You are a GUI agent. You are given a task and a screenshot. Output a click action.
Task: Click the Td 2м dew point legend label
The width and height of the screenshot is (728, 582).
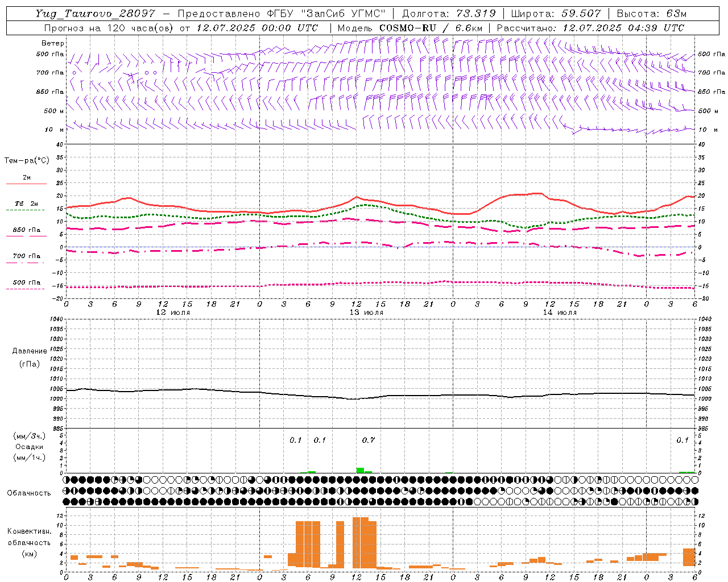click(x=27, y=203)
